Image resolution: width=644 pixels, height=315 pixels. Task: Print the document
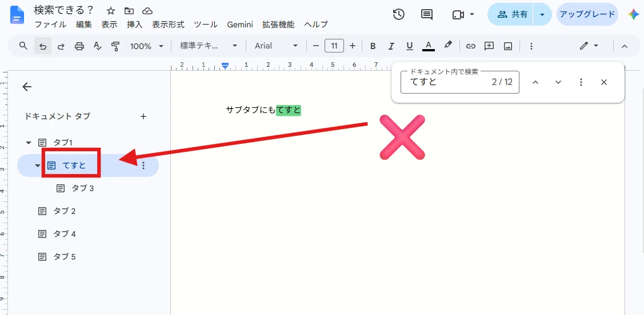pos(79,46)
